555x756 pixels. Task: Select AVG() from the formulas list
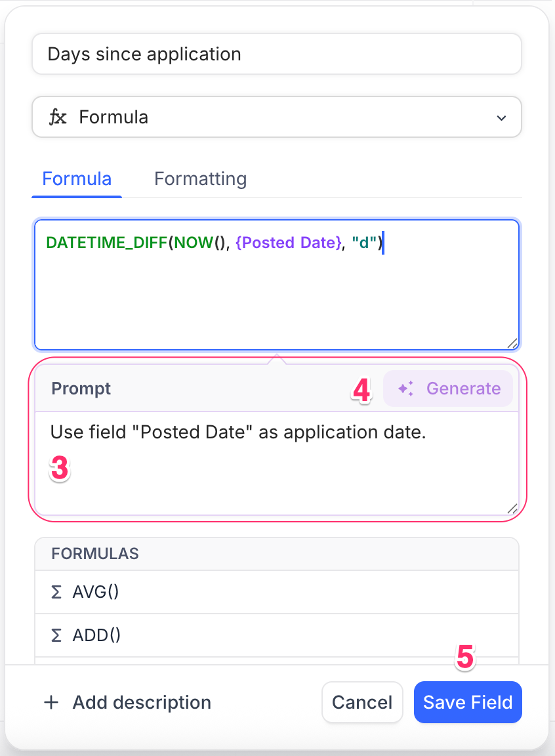(x=96, y=591)
